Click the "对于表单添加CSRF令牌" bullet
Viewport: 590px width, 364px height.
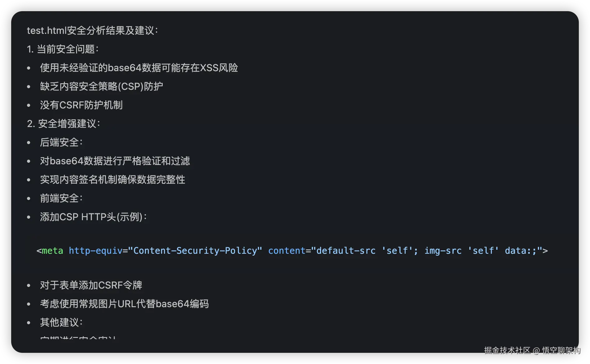[91, 285]
